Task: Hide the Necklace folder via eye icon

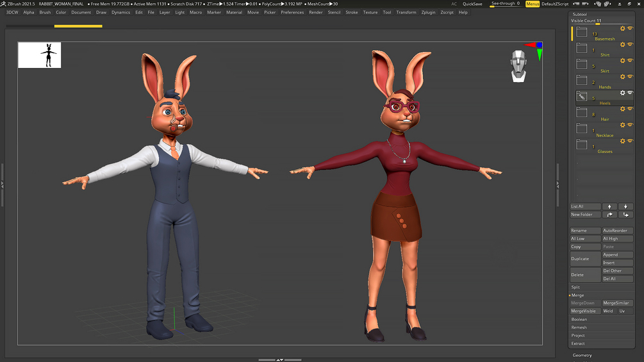Action: pyautogui.click(x=630, y=125)
